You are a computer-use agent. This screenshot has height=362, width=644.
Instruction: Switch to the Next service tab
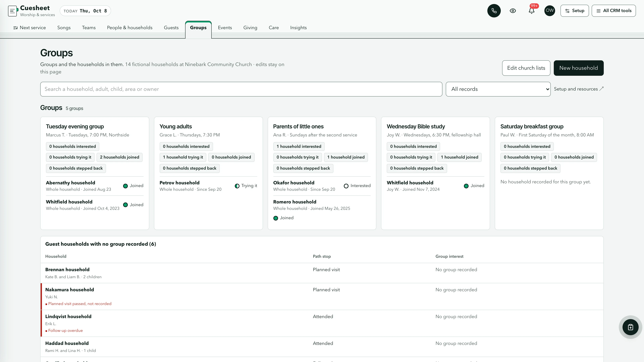tap(29, 28)
